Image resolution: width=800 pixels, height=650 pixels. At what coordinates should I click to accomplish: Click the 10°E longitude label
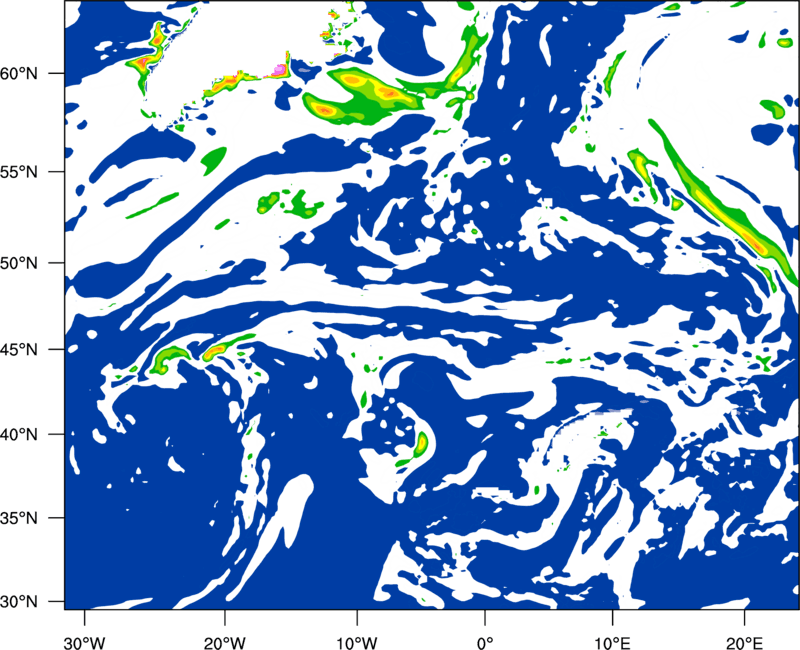[x=612, y=643]
